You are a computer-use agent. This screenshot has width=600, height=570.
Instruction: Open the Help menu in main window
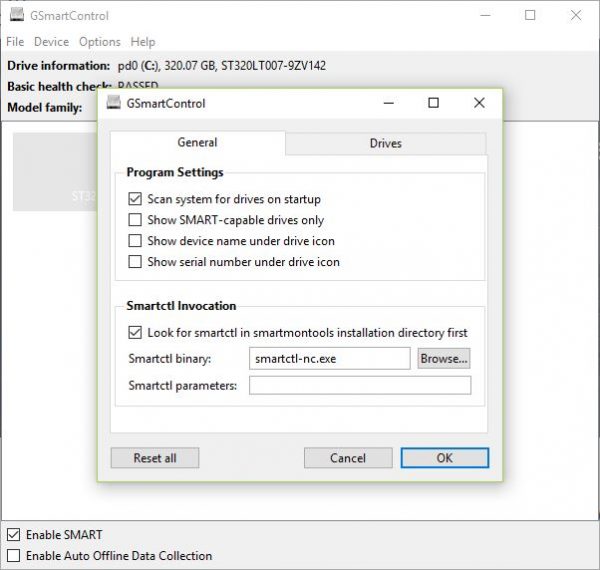tap(143, 42)
